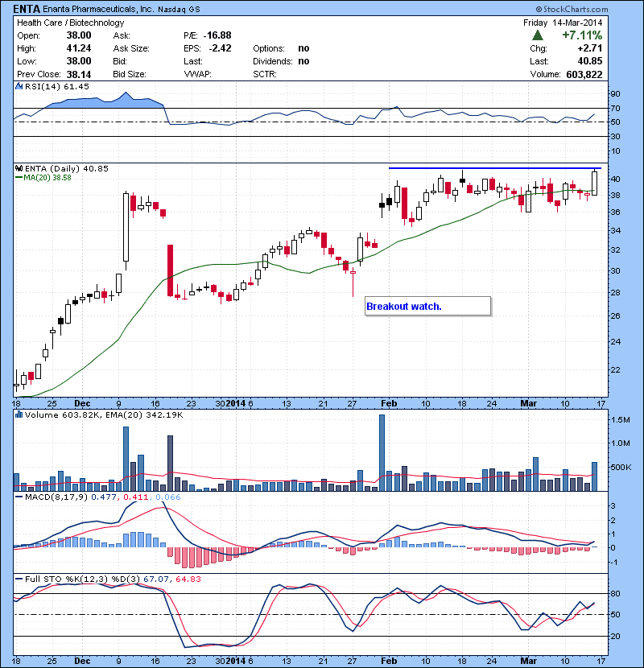Click the price axis label 22
Image resolution: width=644 pixels, height=668 pixels.
click(x=616, y=369)
